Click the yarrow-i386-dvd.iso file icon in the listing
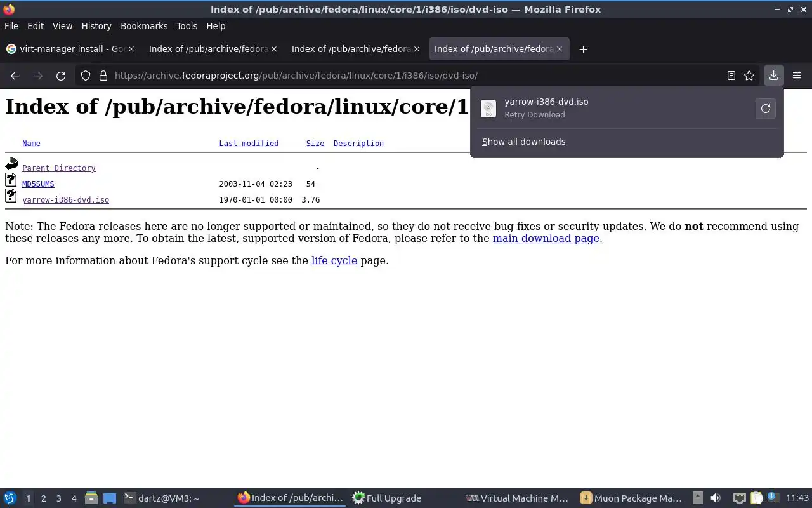 tap(11, 196)
